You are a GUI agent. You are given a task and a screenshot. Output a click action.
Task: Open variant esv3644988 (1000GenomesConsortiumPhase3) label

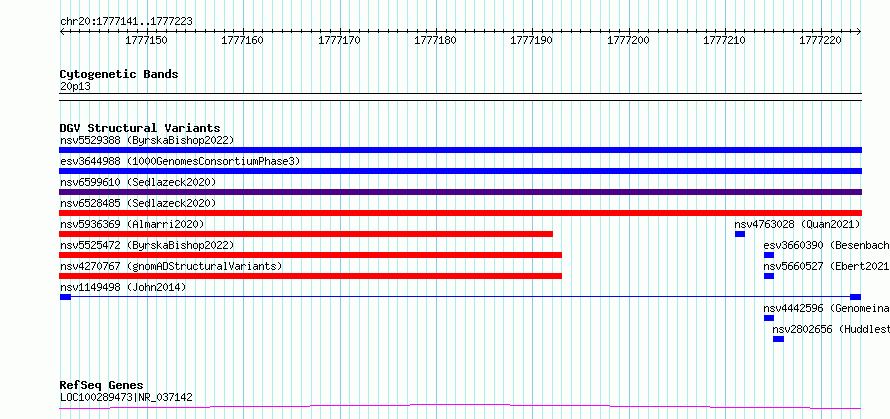coord(180,161)
